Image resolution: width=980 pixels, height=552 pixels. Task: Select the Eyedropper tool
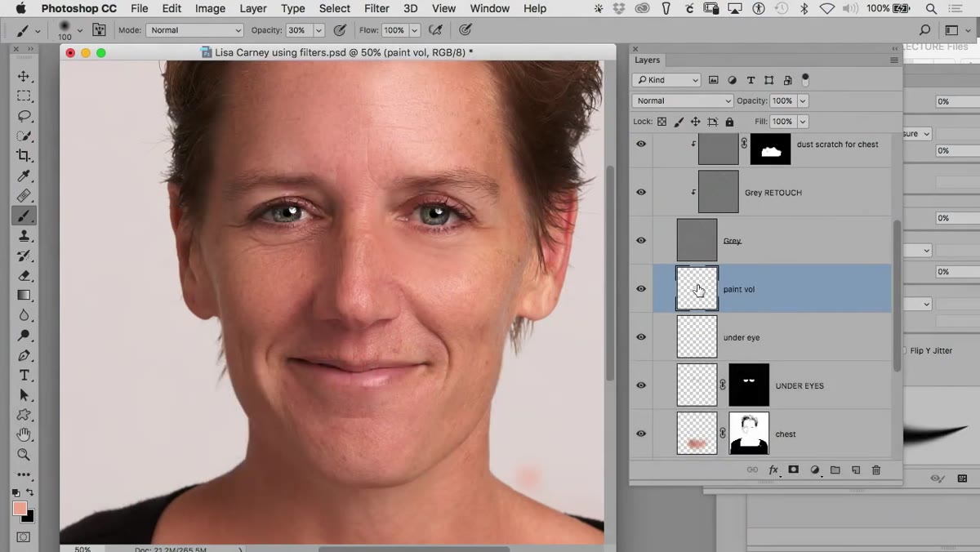click(24, 176)
